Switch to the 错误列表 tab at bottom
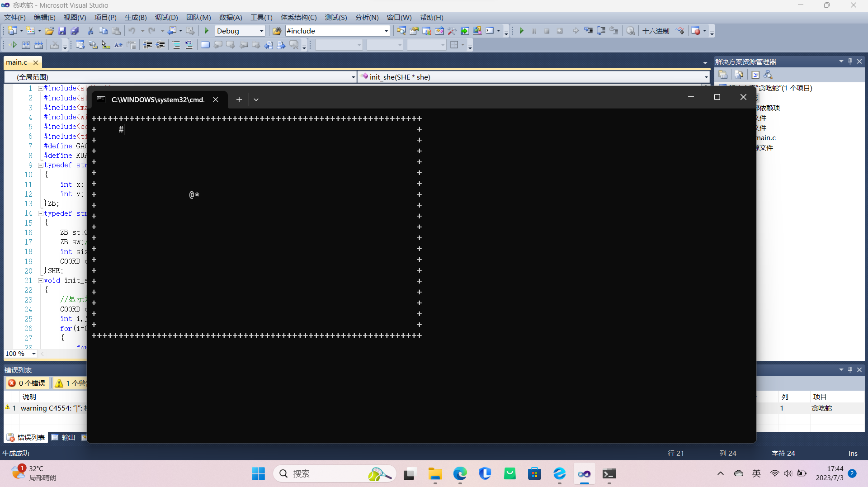The image size is (868, 487). coord(26,437)
